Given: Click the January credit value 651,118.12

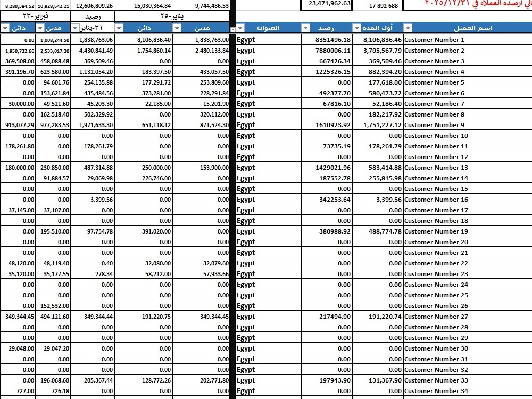Looking at the screenshot, I should tap(144, 125).
